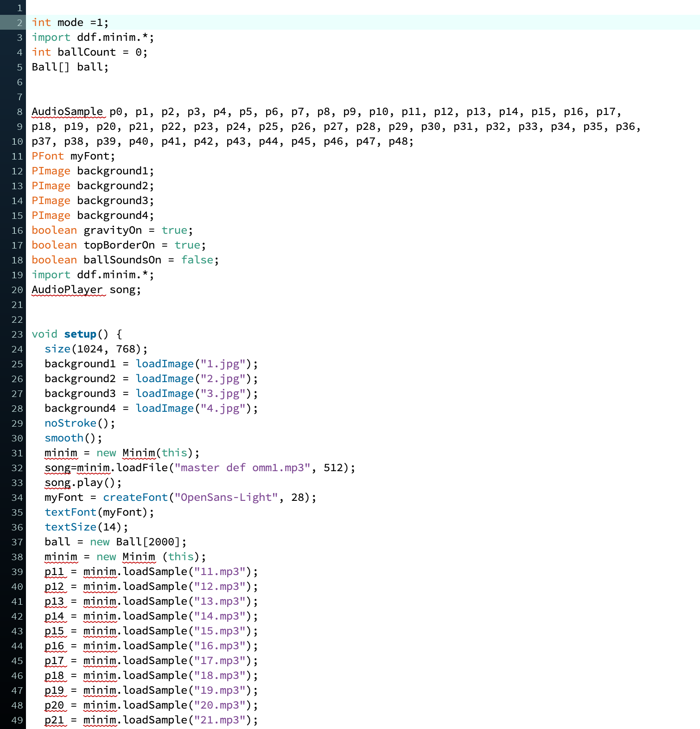Image resolution: width=700 pixels, height=729 pixels.
Task: Click the 'smooth();' call
Action: [x=73, y=438]
